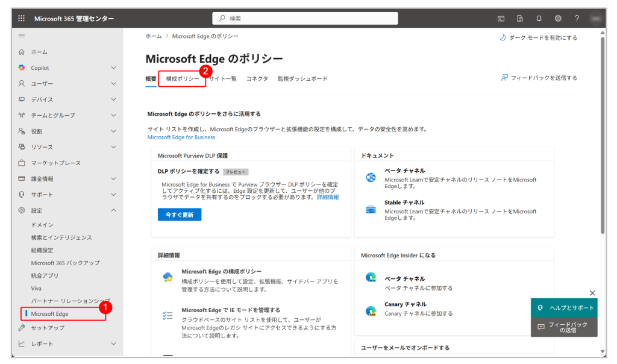Image resolution: width=617 pixels, height=364 pixels.
Task: Click the IE モード checklist icon
Action: click(168, 315)
